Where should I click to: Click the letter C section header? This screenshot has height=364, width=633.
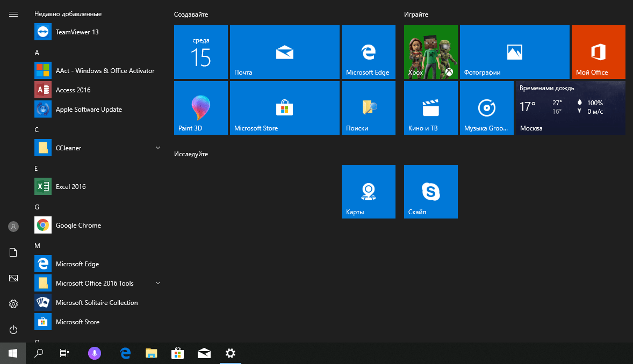pos(37,129)
